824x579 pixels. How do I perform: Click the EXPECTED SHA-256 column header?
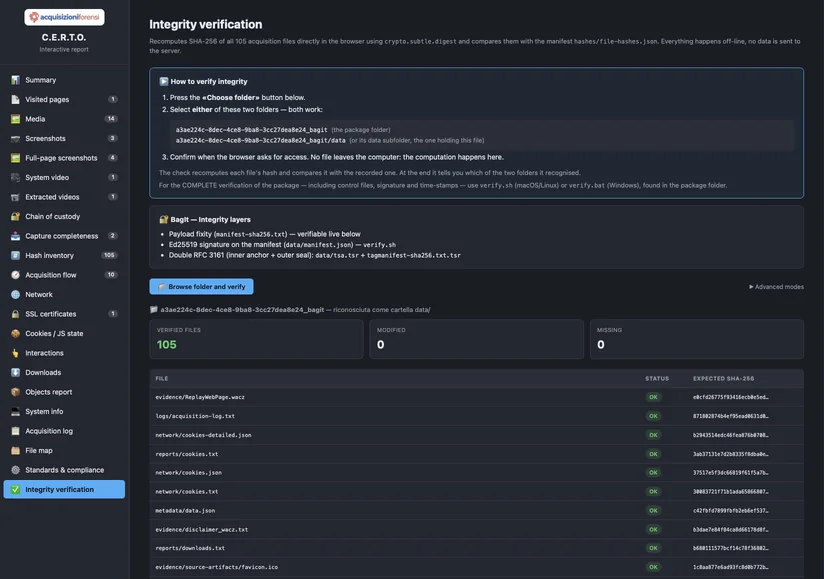click(723, 378)
